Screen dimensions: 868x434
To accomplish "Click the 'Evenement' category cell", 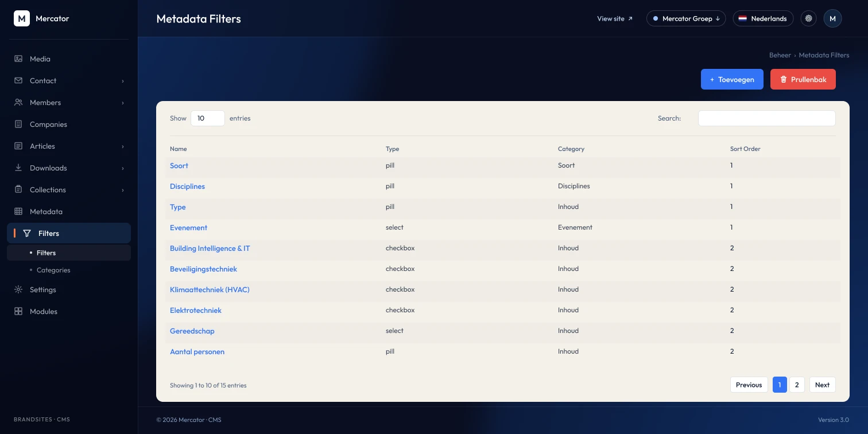I will pyautogui.click(x=575, y=227).
